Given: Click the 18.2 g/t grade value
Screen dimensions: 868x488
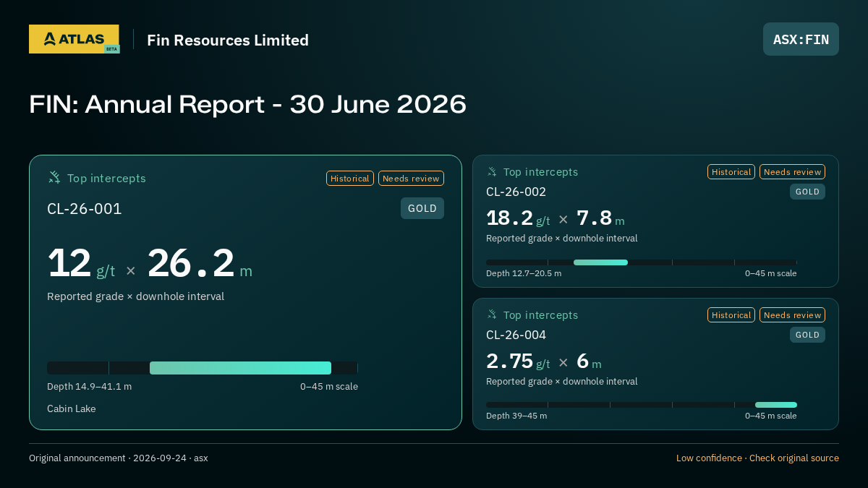Looking at the screenshot, I should click(518, 218).
